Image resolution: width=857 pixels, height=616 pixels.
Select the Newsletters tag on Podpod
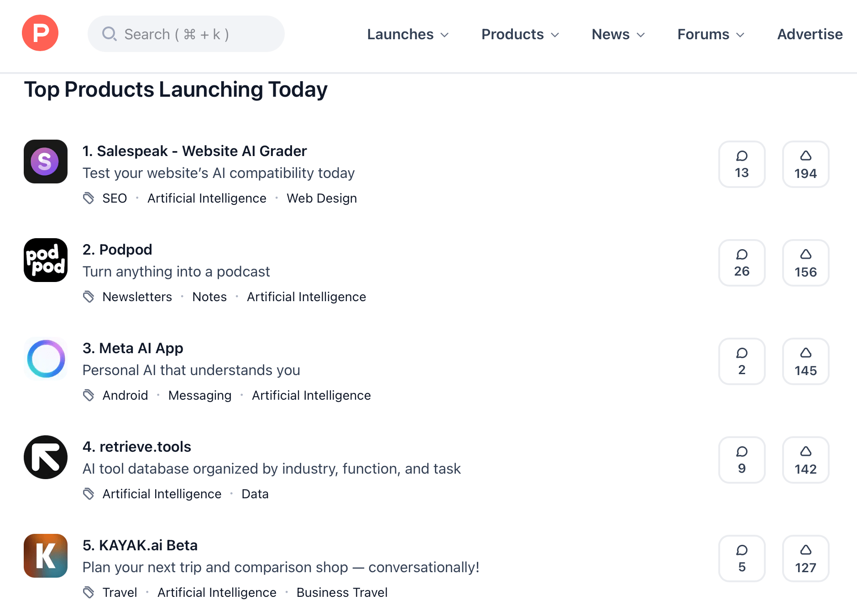point(137,297)
